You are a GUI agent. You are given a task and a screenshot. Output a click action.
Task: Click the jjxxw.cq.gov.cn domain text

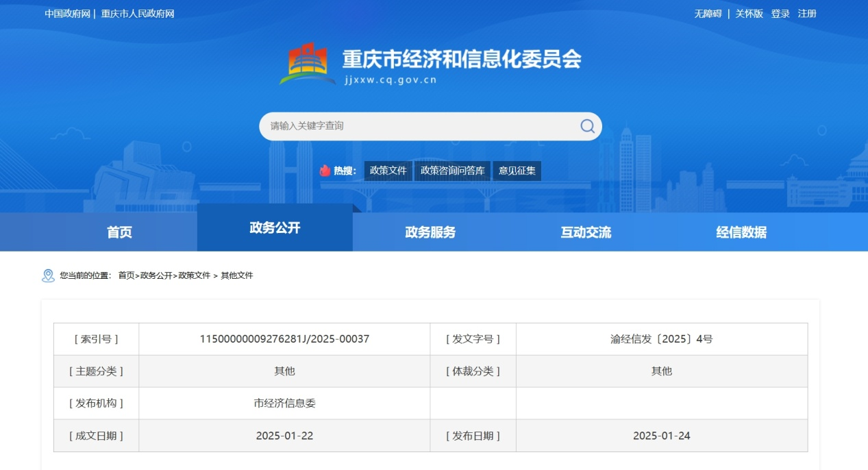(x=390, y=79)
